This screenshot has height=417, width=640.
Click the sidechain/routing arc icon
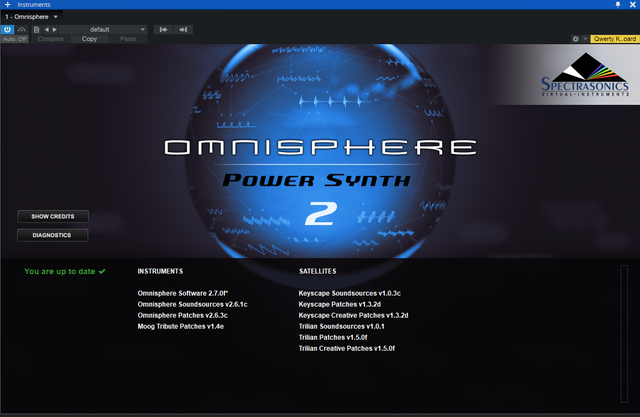pos(22,29)
